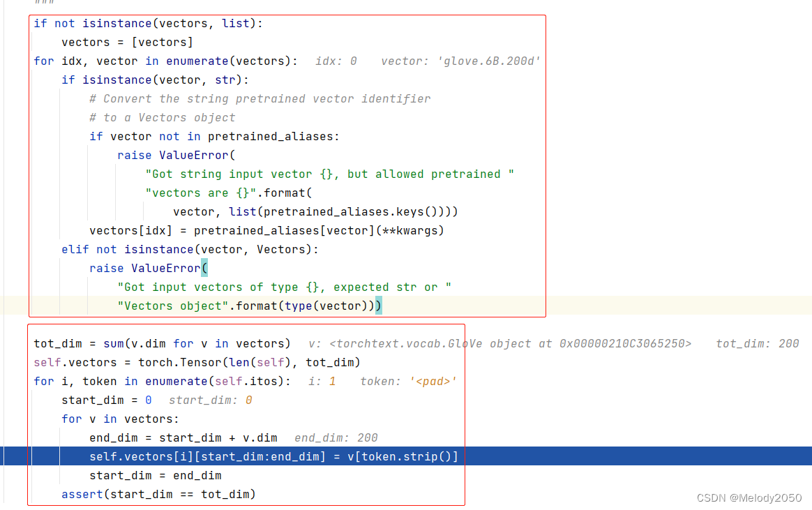Click the "# to a Vectors object" comment
The width and height of the screenshot is (812, 510).
pos(162,118)
